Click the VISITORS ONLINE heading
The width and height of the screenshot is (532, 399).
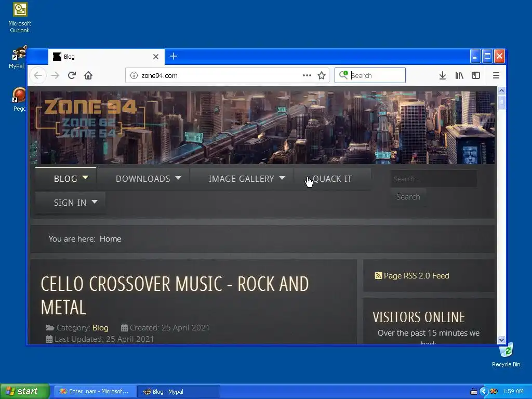click(x=419, y=317)
